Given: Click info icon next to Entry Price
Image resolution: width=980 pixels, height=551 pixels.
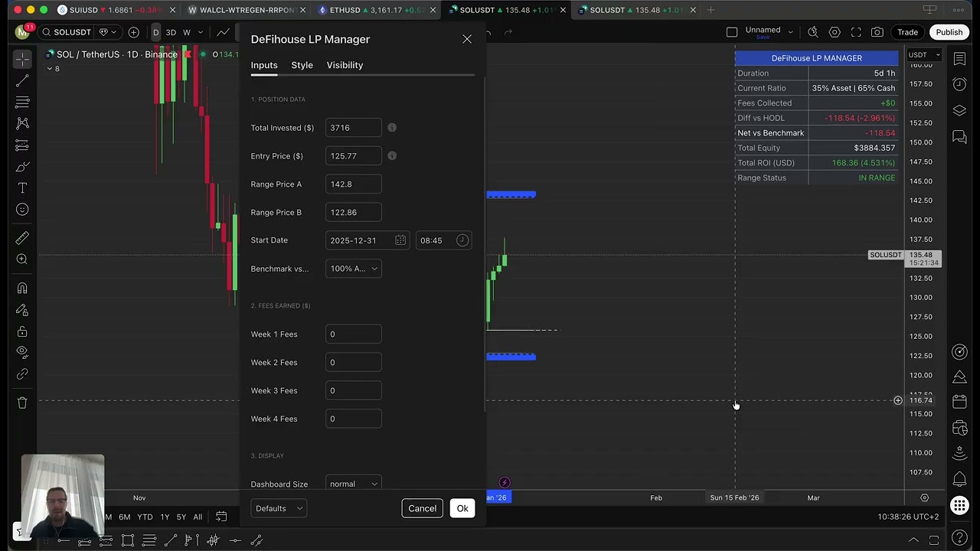Looking at the screenshot, I should (x=392, y=156).
